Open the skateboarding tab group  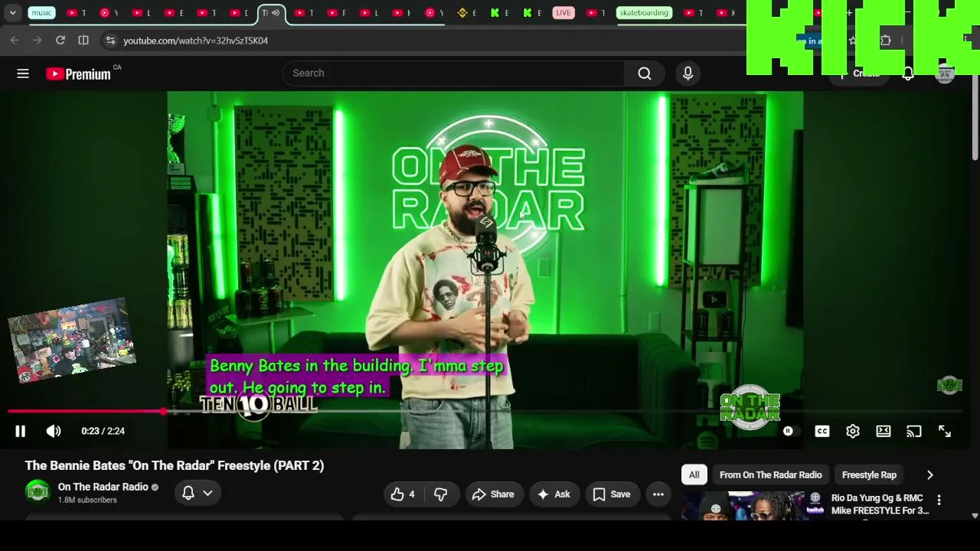(644, 13)
